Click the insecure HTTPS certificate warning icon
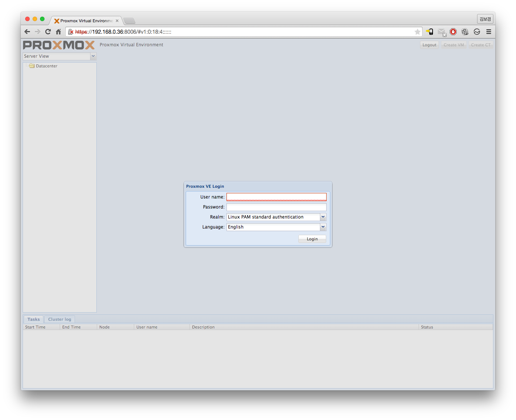Viewport: 516px width, 420px height. pyautogui.click(x=71, y=32)
